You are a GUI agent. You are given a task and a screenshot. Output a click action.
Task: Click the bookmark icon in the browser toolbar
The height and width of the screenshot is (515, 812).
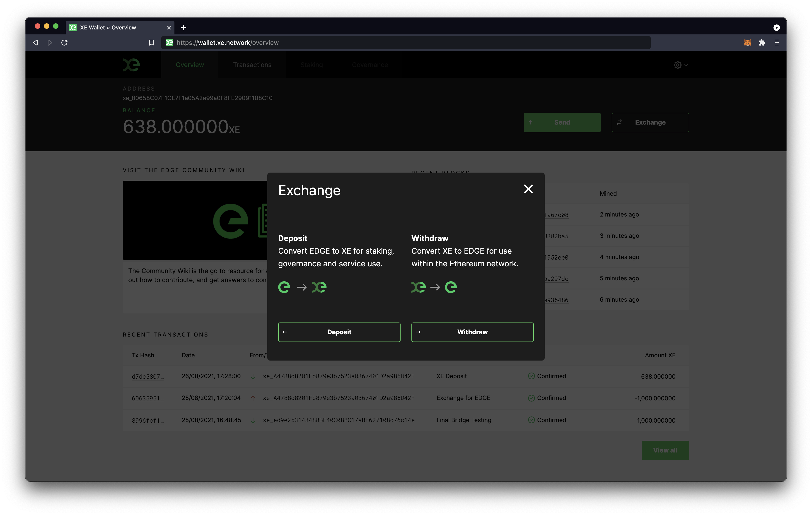151,43
